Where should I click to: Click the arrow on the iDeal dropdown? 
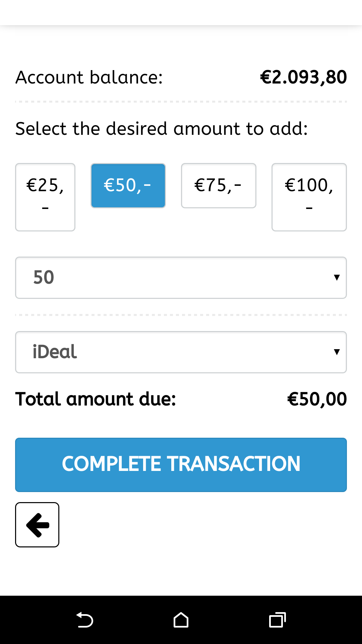pyautogui.click(x=337, y=352)
